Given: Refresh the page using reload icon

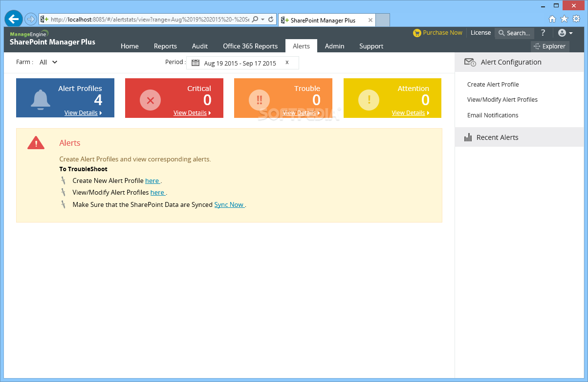Looking at the screenshot, I should coord(271,20).
